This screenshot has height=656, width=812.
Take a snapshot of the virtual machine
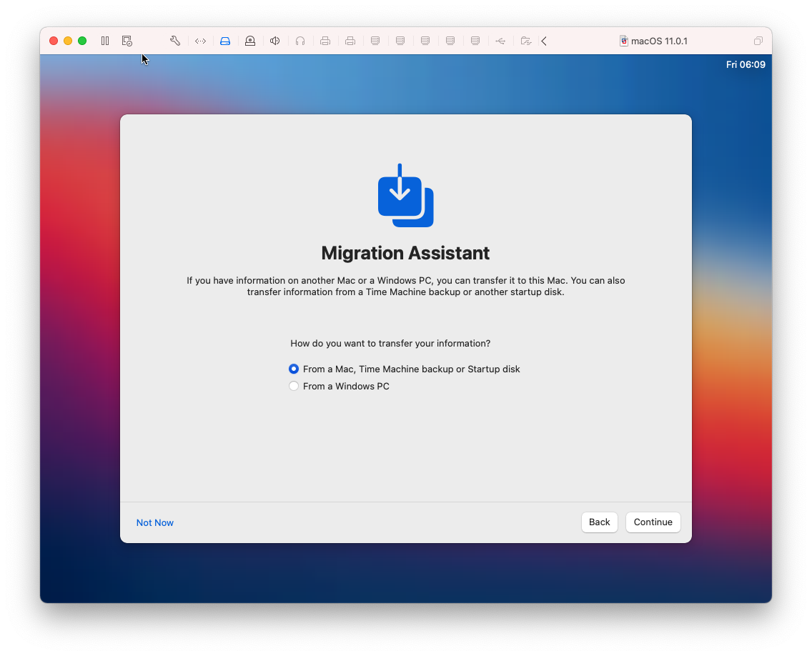pyautogui.click(x=127, y=41)
